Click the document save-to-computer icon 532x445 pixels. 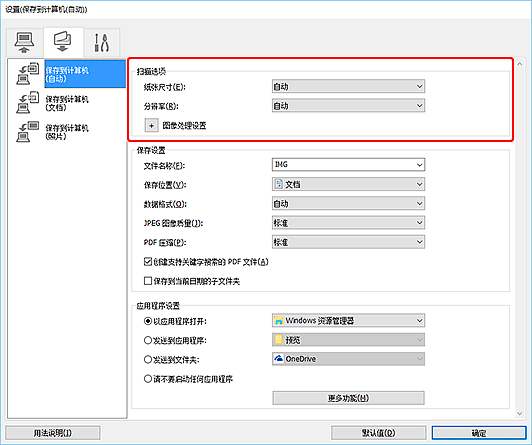27,102
